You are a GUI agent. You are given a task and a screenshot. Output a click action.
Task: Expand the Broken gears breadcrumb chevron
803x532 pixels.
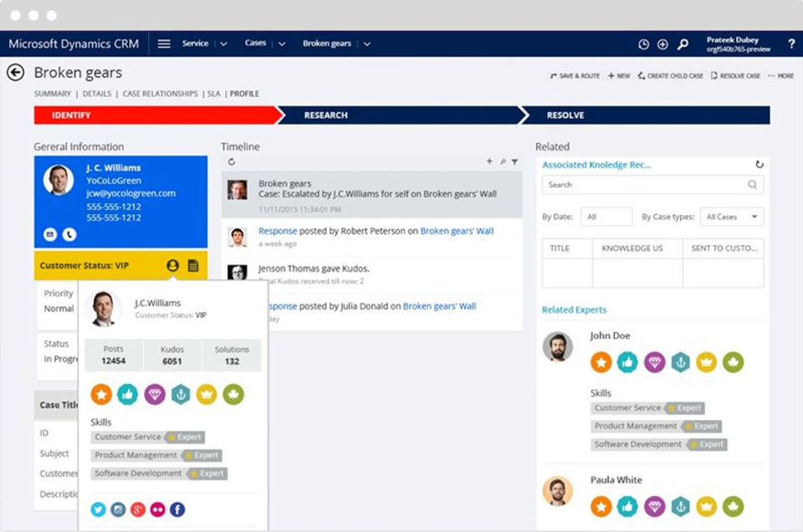366,44
